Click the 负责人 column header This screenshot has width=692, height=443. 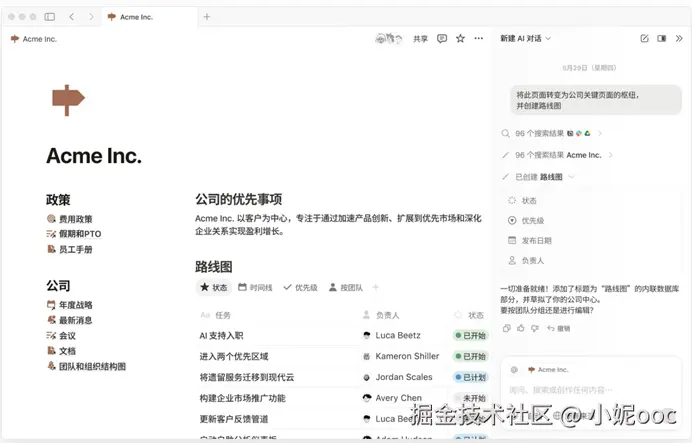tap(381, 315)
